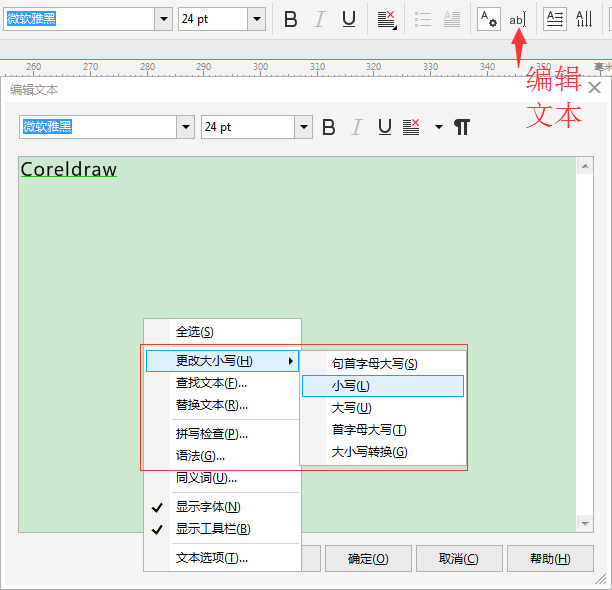Click the Edit Text 'ab|' icon
Screen dimensions: 612x590
click(x=518, y=19)
